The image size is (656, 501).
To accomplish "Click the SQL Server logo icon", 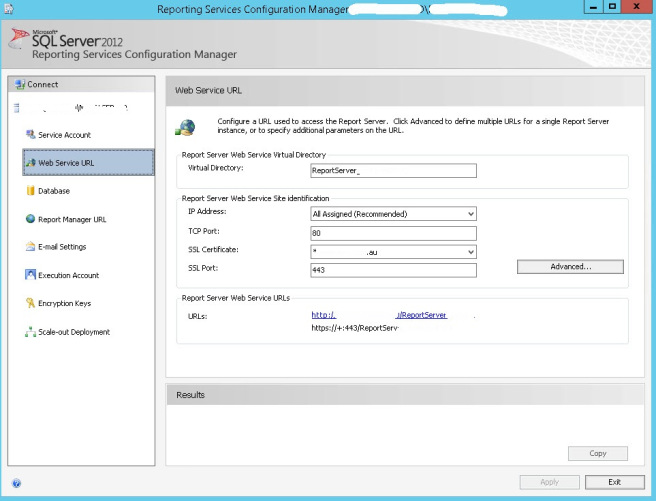I will (x=19, y=38).
